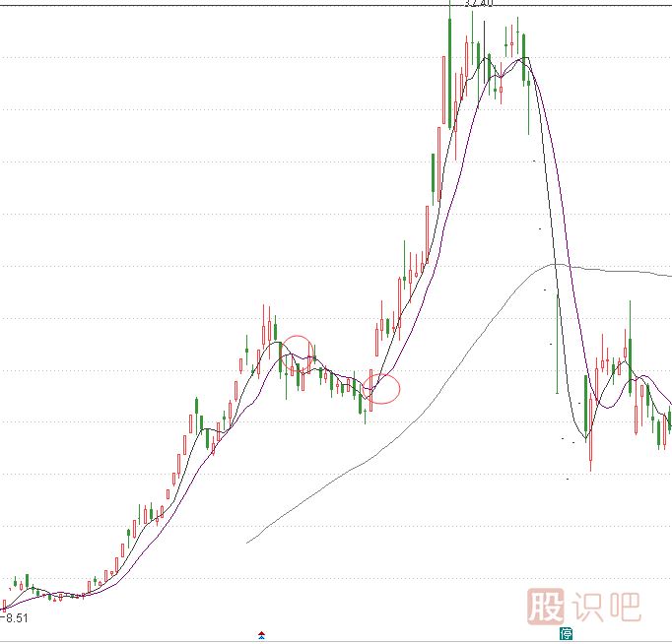This screenshot has width=672, height=644.
Task: Click the red gap-up candle right of second circle
Action: 376,342
